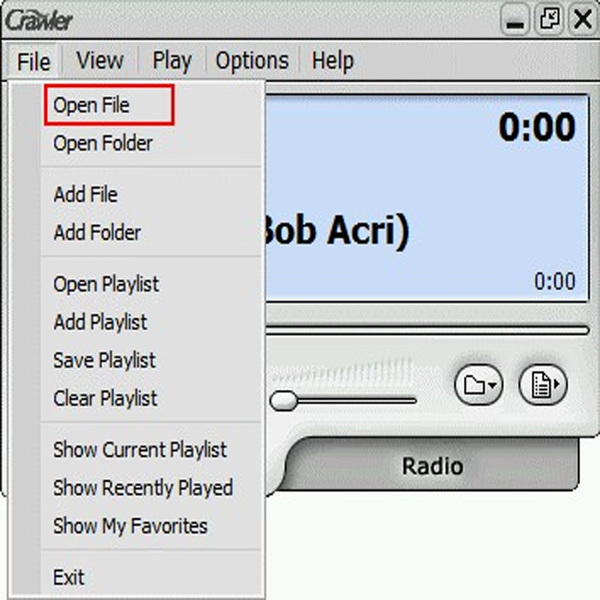Select Add File menu entry
The height and width of the screenshot is (600, 600).
85,194
